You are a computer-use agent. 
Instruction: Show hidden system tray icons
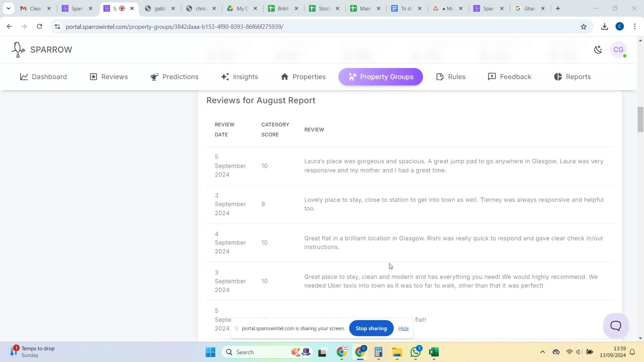tap(542, 352)
